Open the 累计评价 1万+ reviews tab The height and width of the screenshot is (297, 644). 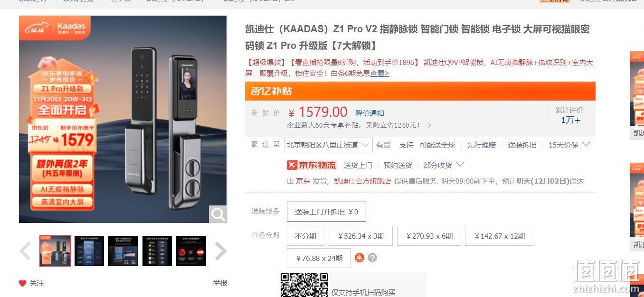570,115
